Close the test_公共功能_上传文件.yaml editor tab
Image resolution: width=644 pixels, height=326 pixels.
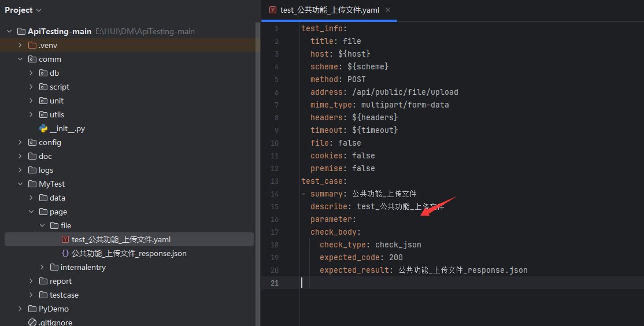coord(388,10)
